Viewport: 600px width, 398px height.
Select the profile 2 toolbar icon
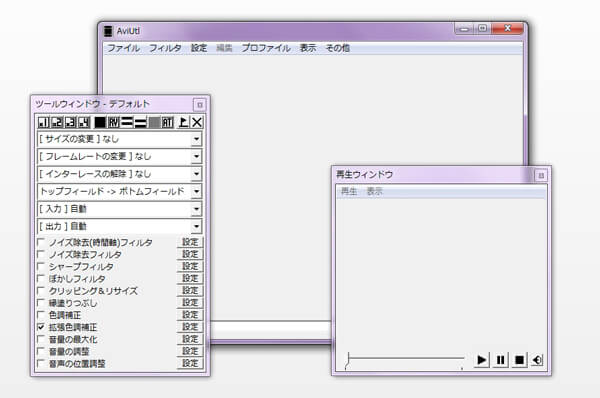tap(57, 122)
